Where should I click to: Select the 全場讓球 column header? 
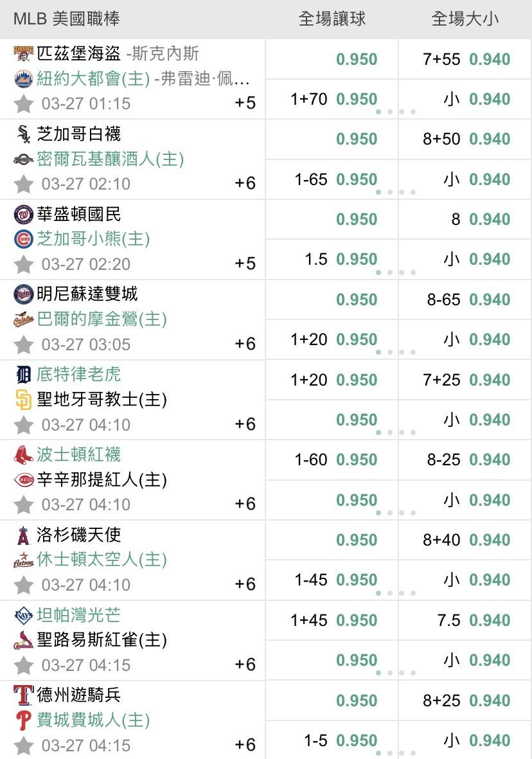[332, 19]
